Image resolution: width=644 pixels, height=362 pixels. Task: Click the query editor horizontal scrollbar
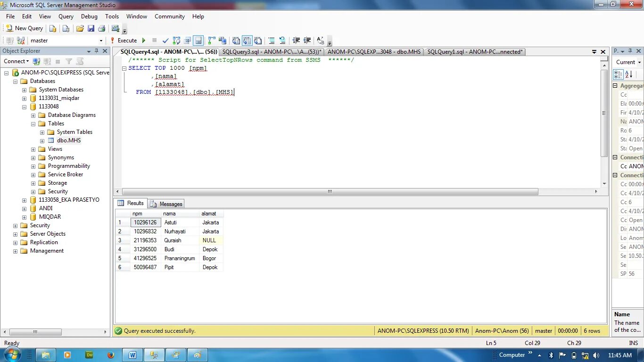(x=330, y=192)
